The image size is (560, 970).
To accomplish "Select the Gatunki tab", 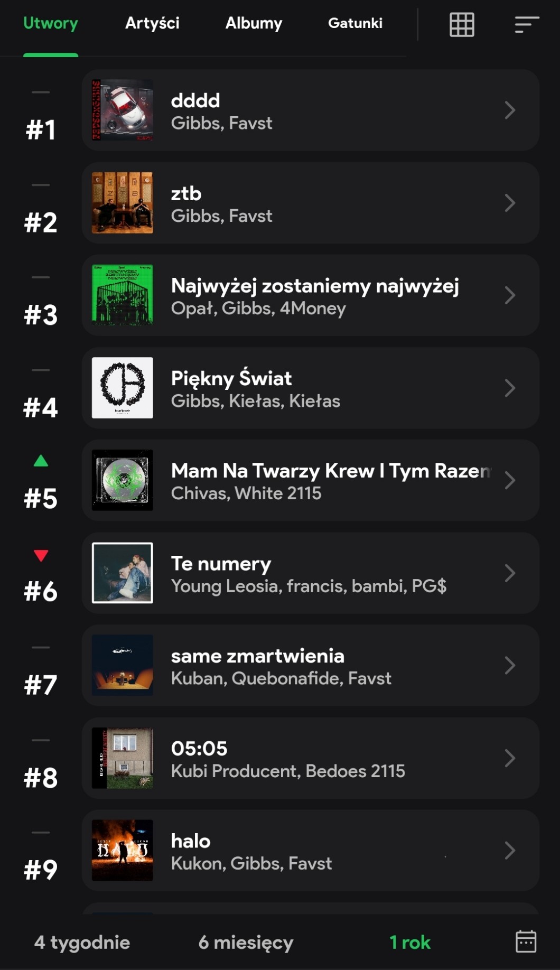I will (355, 23).
